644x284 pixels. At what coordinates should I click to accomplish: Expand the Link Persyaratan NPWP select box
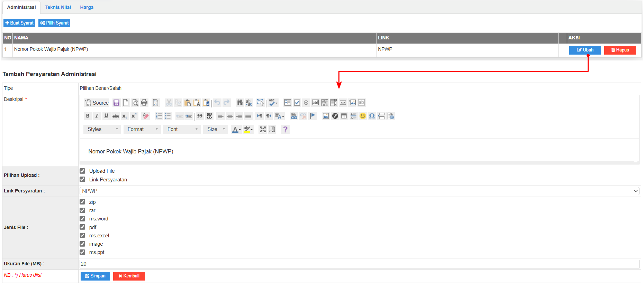click(360, 191)
